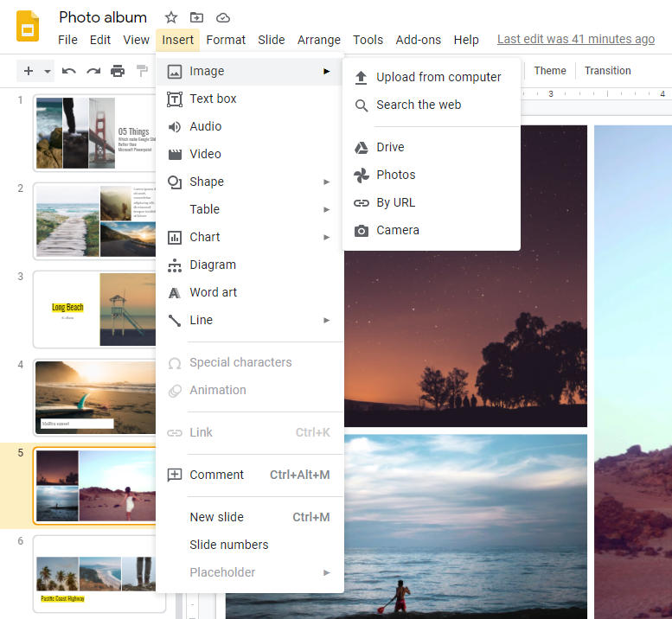Select slide 5 highlighted thumbnail
Viewport: 672px width, 619px height.
tap(95, 486)
